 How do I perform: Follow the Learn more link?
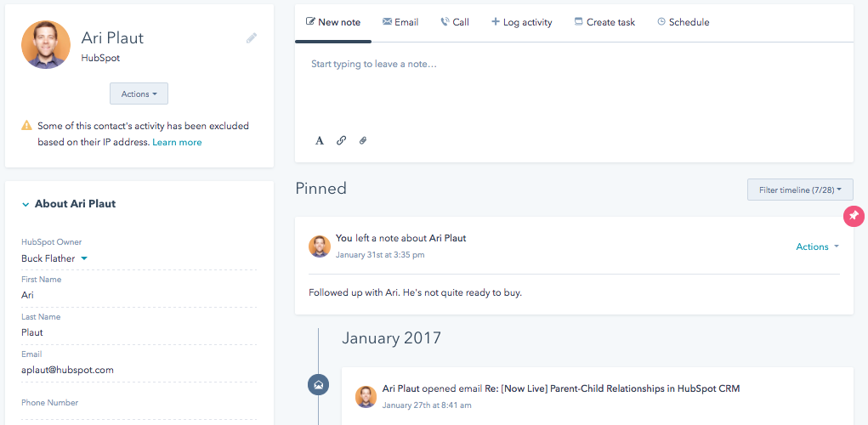(x=177, y=142)
